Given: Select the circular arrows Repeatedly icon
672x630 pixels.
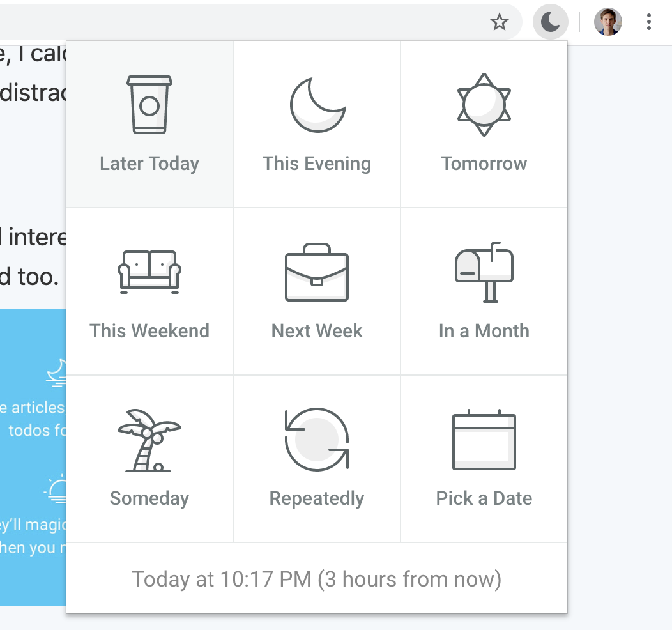Looking at the screenshot, I should [317, 440].
